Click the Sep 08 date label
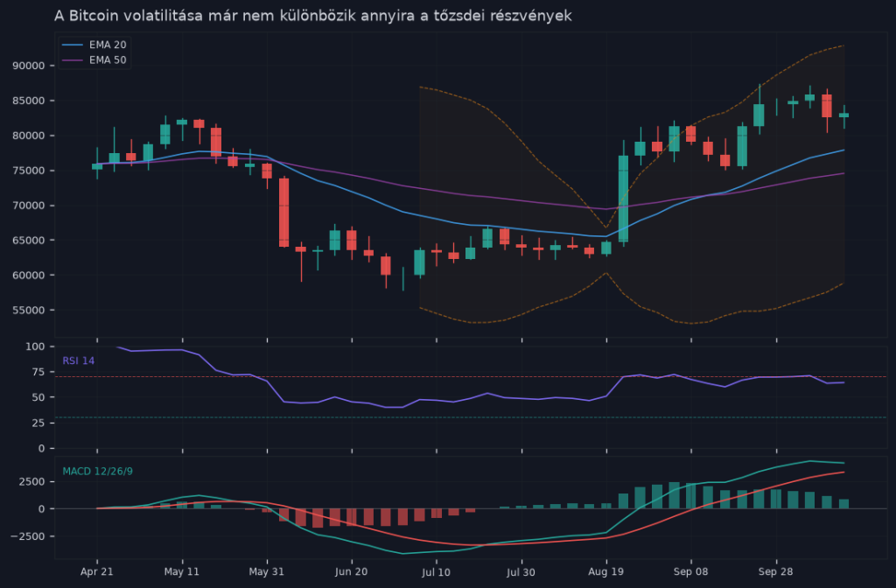896x588 pixels. coord(691,571)
